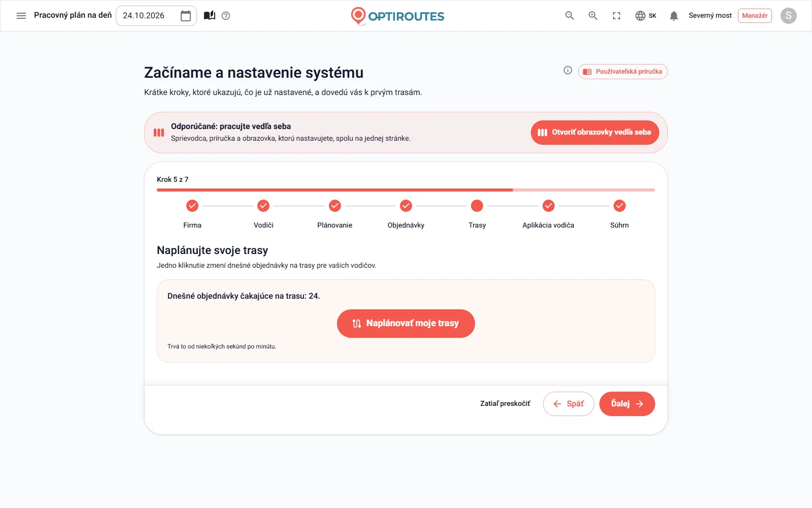Viewport: 812px width, 508px height.
Task: Open the hamburger main menu
Action: tap(21, 16)
